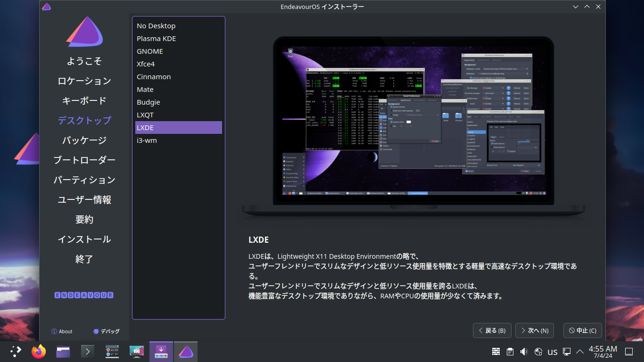644x362 pixels.
Task: Toggle the デバッグ debug button
Action: pyautogui.click(x=107, y=331)
